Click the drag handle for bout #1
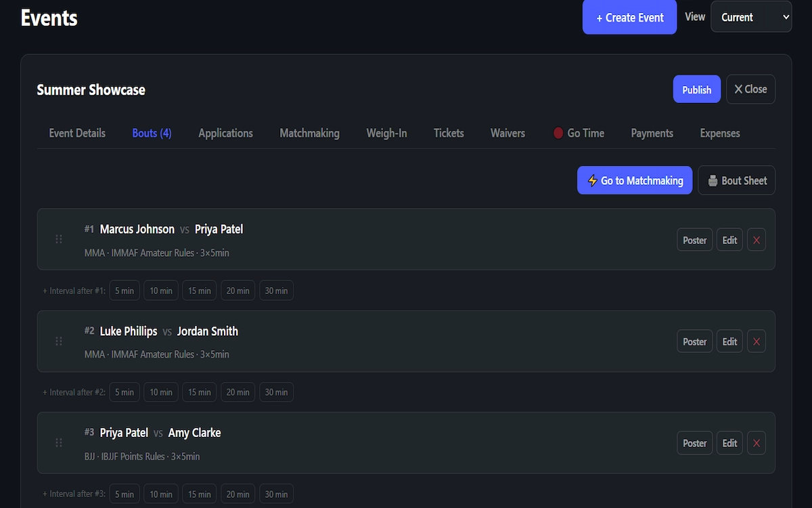812x508 pixels. tap(59, 239)
